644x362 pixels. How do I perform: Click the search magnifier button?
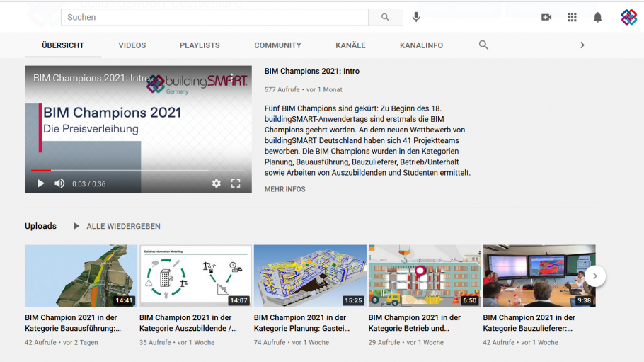pyautogui.click(x=386, y=17)
